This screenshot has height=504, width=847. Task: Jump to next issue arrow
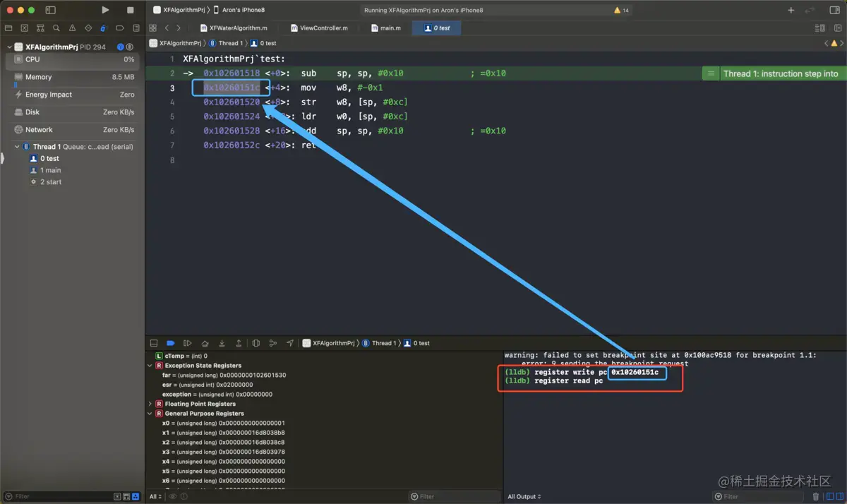[x=842, y=43]
